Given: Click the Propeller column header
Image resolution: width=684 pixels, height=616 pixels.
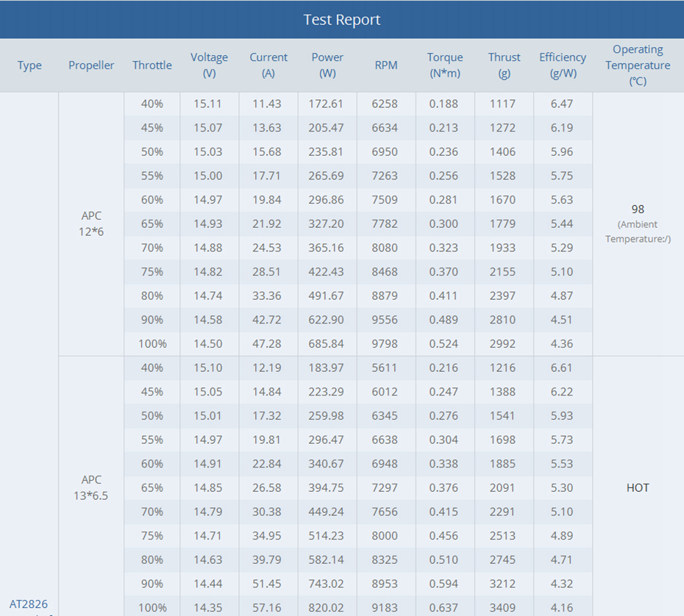Looking at the screenshot, I should (91, 65).
